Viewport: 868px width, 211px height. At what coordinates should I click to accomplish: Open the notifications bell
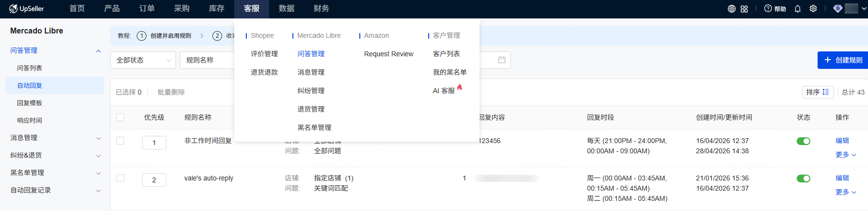pos(798,9)
